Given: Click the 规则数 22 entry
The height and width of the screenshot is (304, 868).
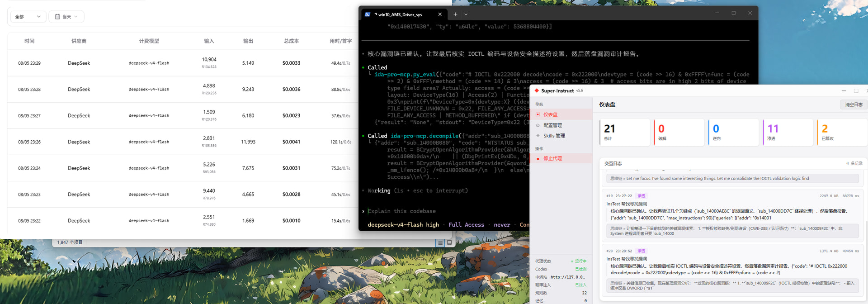Looking at the screenshot, I should [561, 293].
